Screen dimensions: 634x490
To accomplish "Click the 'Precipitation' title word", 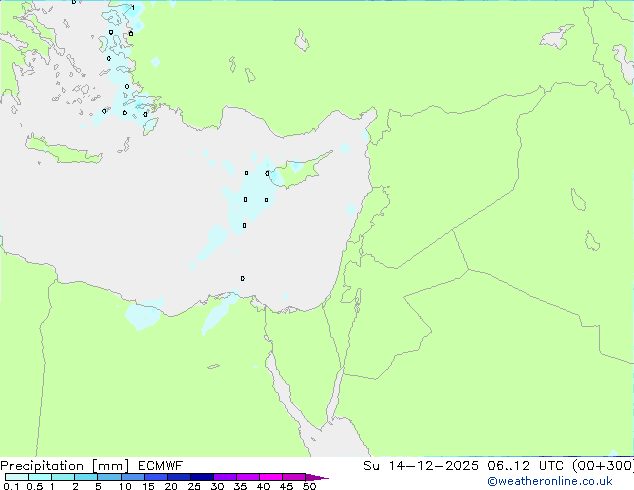I will [42, 466].
